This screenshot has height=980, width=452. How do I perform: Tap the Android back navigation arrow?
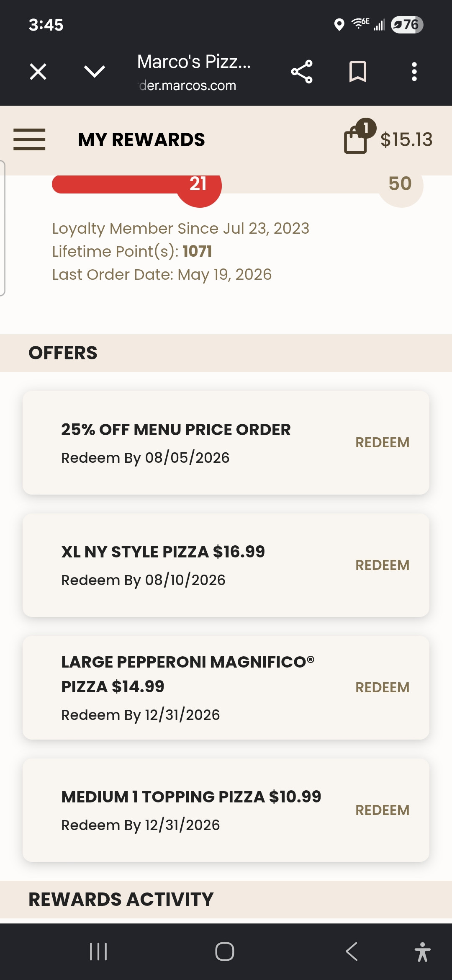[x=352, y=952]
